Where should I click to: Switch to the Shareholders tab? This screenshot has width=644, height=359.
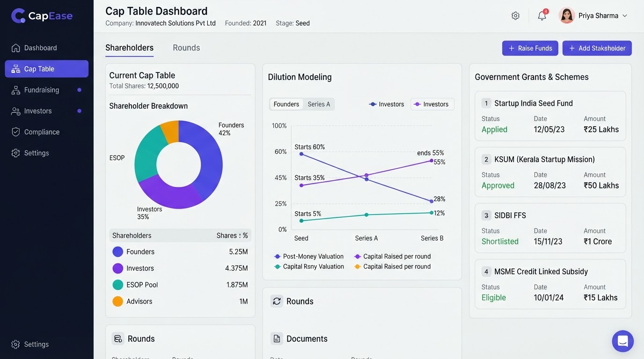tap(129, 48)
